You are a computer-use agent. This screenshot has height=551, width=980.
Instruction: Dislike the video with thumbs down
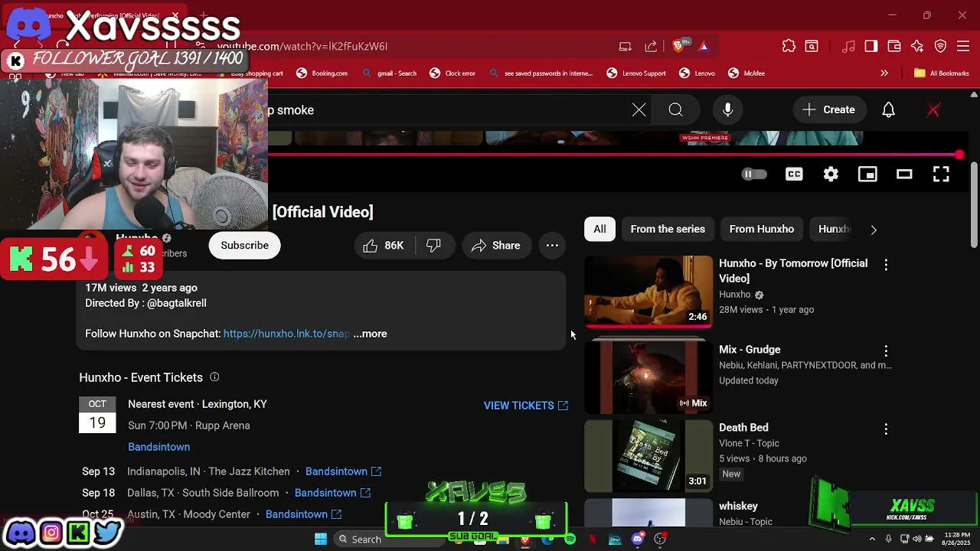pyautogui.click(x=434, y=246)
